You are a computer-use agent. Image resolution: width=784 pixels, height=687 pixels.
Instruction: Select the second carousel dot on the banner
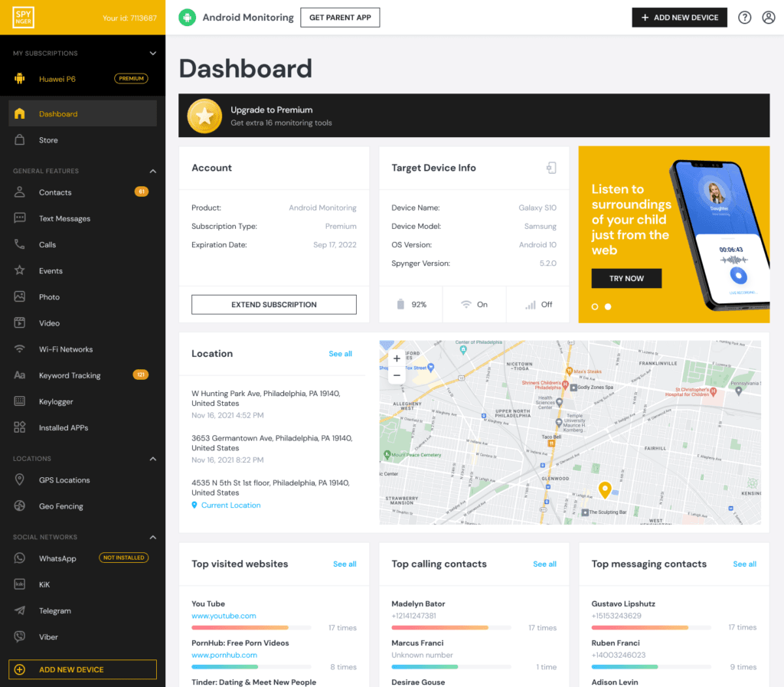[607, 306]
